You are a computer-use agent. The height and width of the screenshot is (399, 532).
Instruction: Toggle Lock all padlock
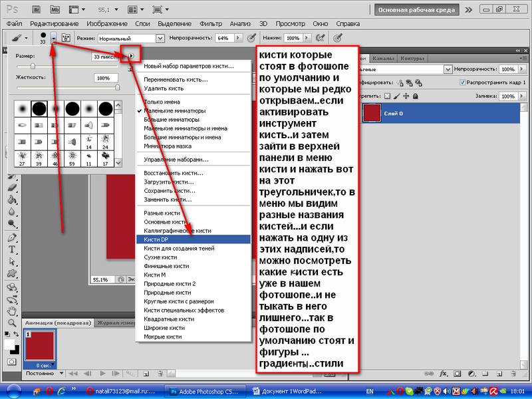(x=415, y=96)
